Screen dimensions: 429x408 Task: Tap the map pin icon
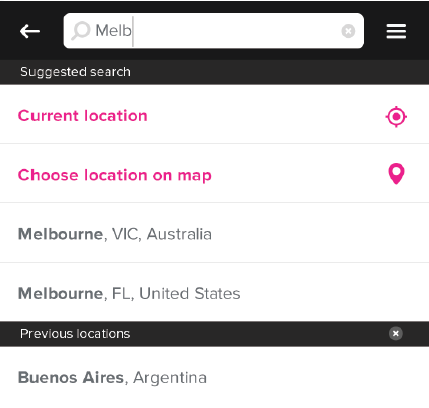(x=396, y=174)
